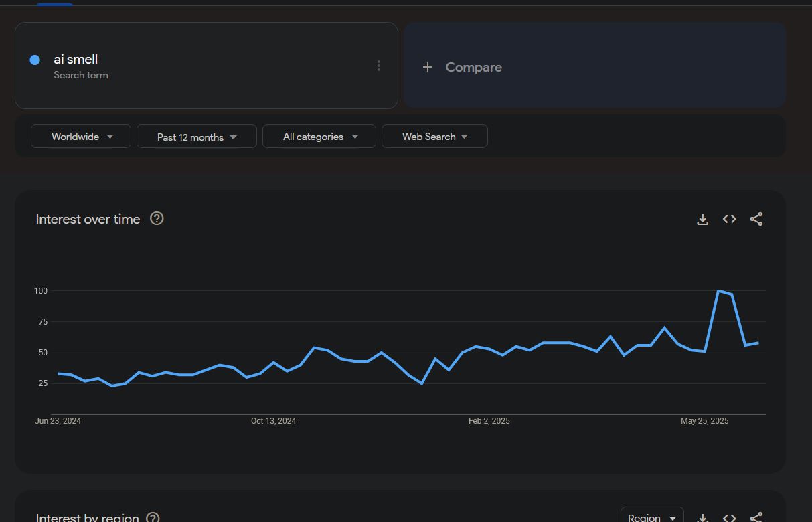Open embed code for Interest by region
The height and width of the screenshot is (522, 812).
[x=730, y=517]
